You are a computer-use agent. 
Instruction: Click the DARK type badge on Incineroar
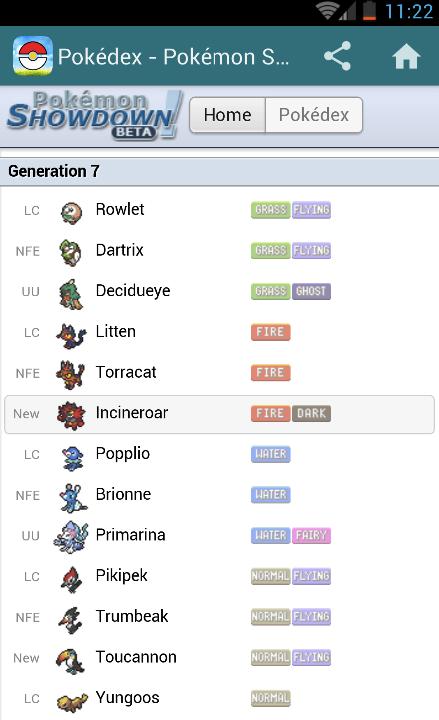coord(311,413)
